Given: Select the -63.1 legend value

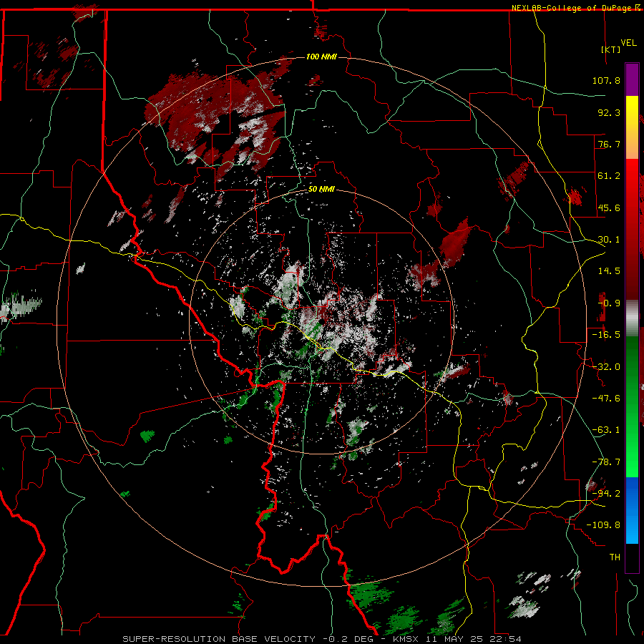Looking at the screenshot, I should [606, 430].
